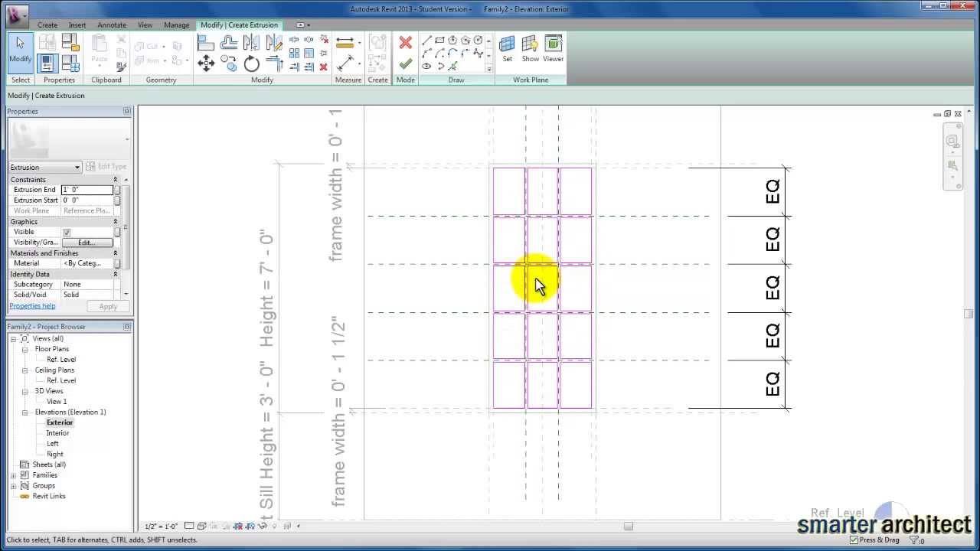This screenshot has width=980, height=551.
Task: Select the Move tool in Modify panel
Action: pos(205,64)
